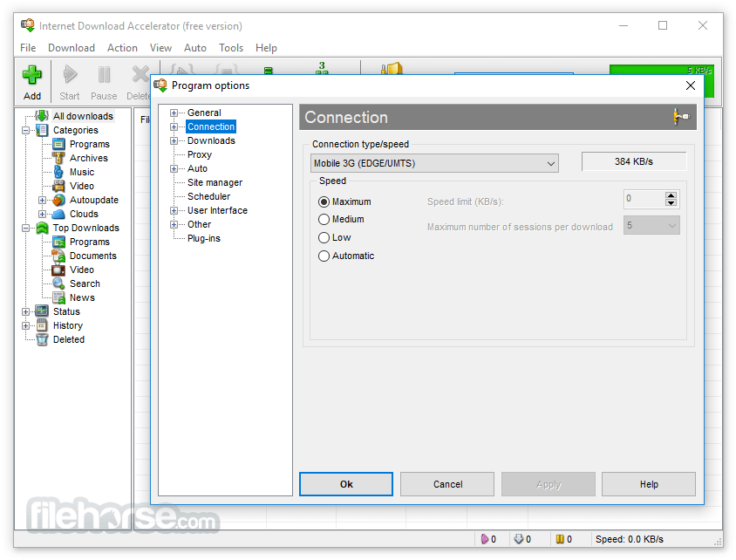Click the Speed limit input field
This screenshot has width=736, height=560.
point(644,199)
